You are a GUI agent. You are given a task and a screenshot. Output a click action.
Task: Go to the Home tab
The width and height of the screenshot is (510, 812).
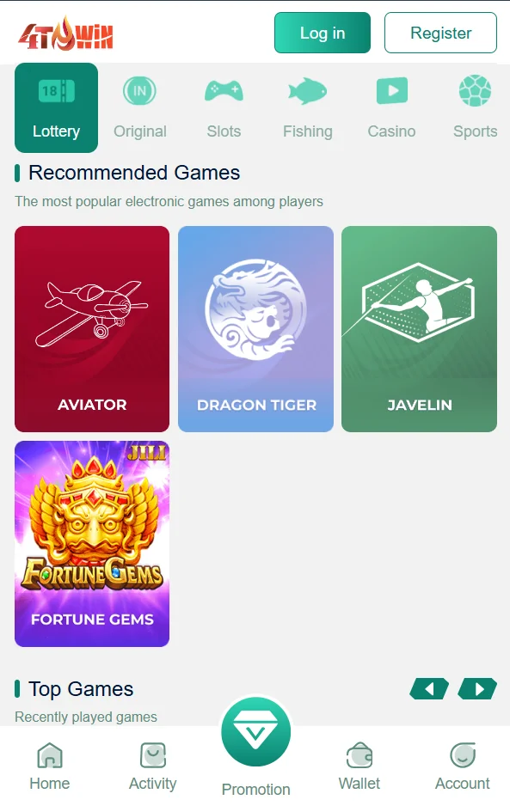coord(50,766)
